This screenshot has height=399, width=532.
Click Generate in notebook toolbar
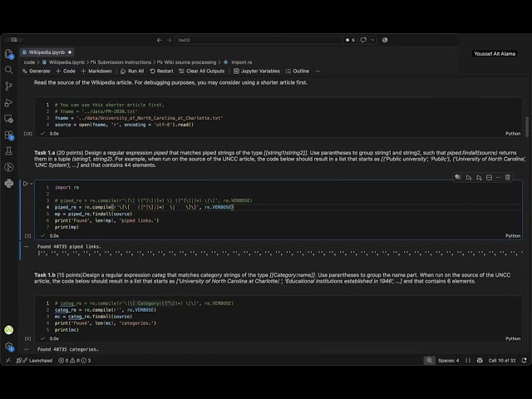(x=36, y=71)
